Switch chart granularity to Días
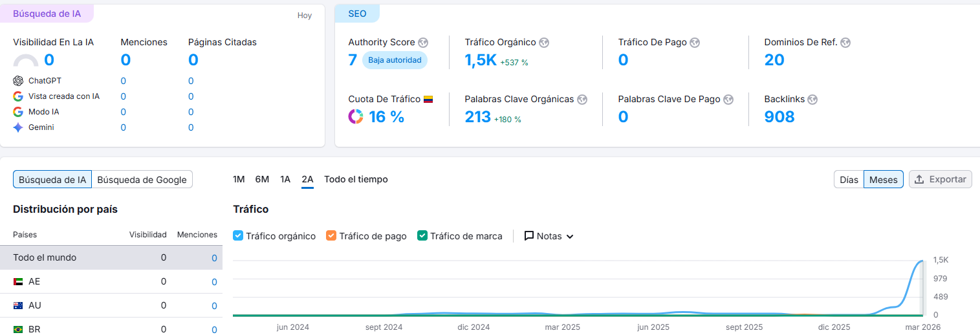The height and width of the screenshot is (335, 980). click(x=849, y=180)
